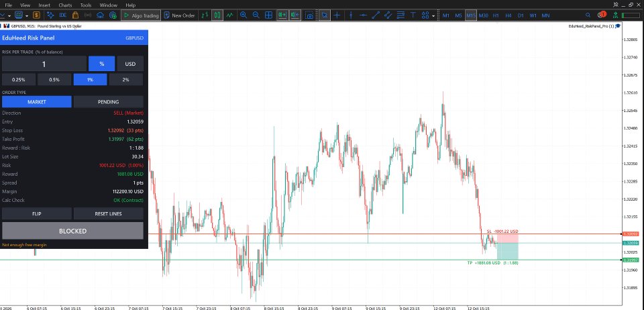Select the trendline drawing tool

coord(376,15)
